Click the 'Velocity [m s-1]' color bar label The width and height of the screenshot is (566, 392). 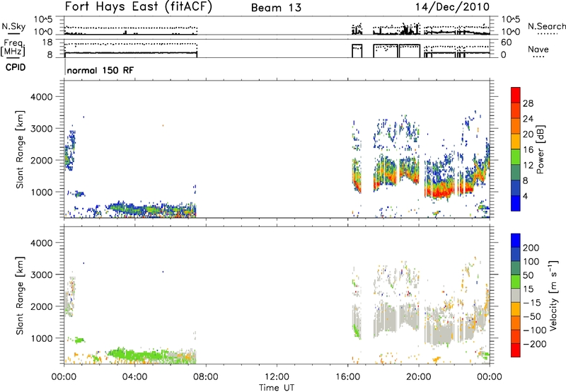553,296
